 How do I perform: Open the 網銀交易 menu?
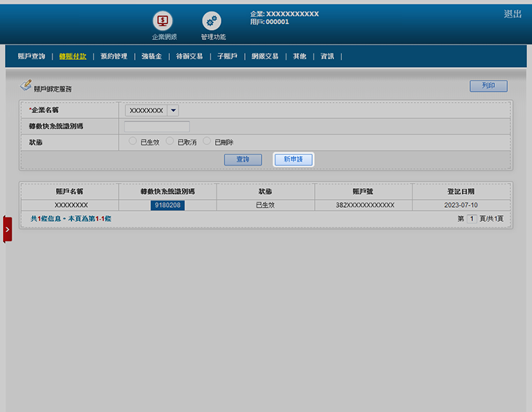pos(265,56)
